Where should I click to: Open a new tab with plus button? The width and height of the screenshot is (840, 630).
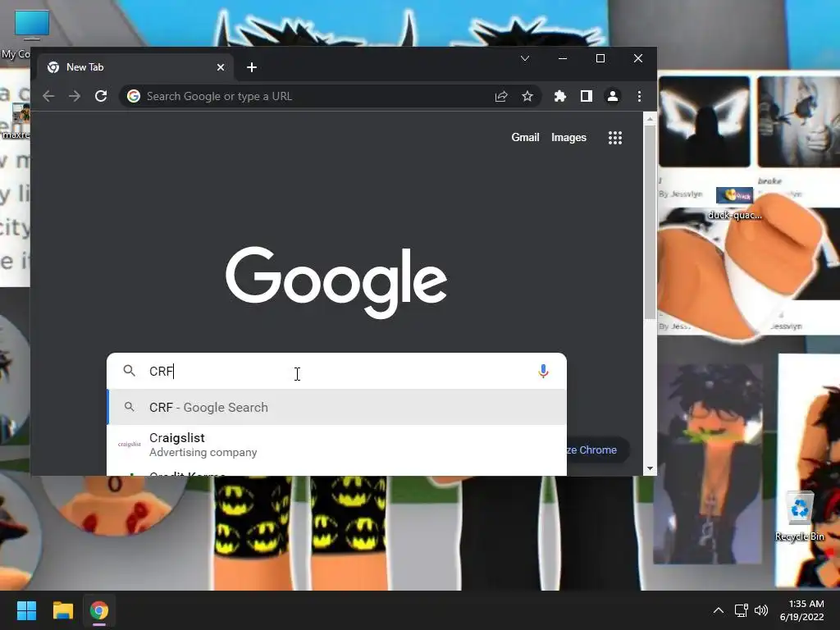(252, 67)
